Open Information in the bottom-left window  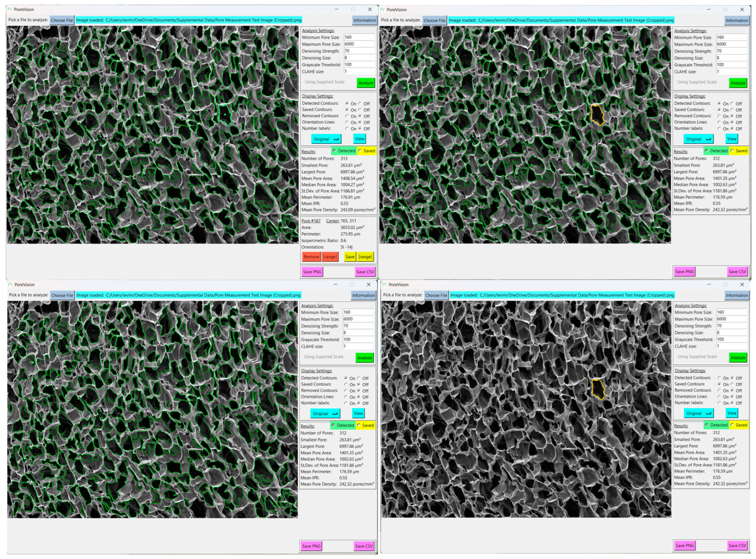pos(363,295)
